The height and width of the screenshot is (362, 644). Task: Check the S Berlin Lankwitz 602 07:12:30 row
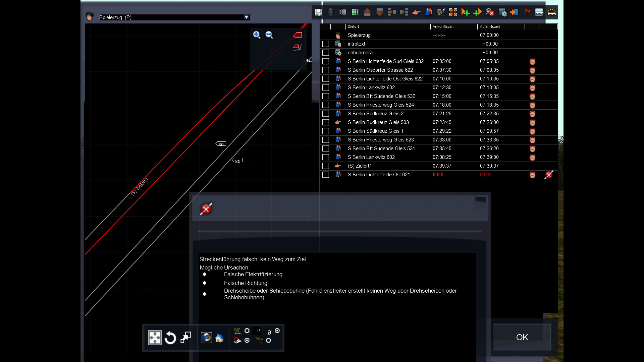[325, 87]
